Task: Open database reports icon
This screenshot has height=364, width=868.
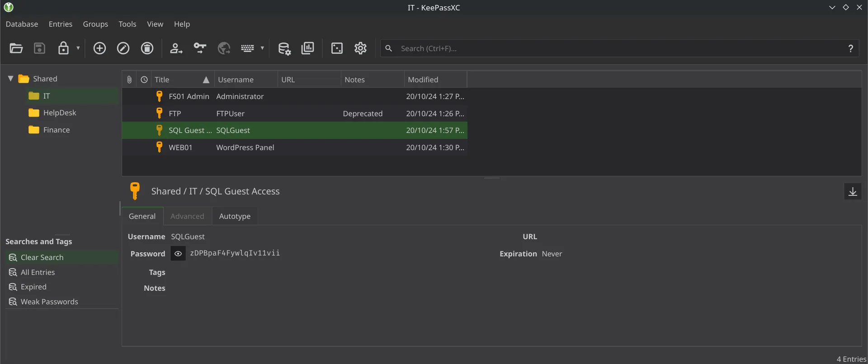Action: (x=307, y=48)
